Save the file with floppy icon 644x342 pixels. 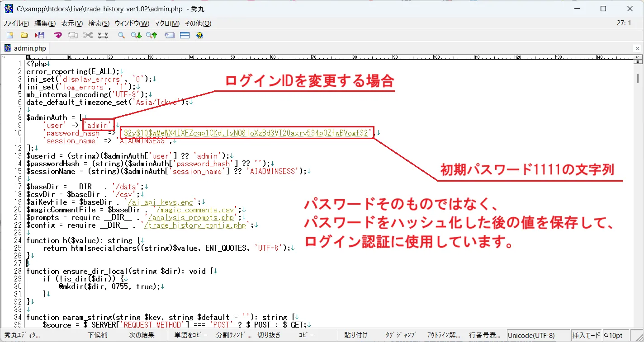pyautogui.click(x=40, y=35)
